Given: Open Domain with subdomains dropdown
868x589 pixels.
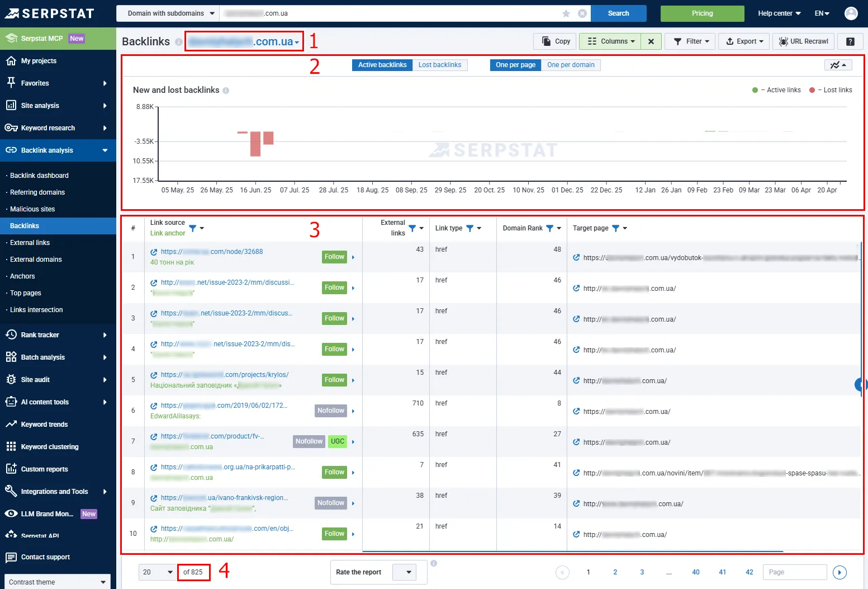Looking at the screenshot, I should [168, 13].
